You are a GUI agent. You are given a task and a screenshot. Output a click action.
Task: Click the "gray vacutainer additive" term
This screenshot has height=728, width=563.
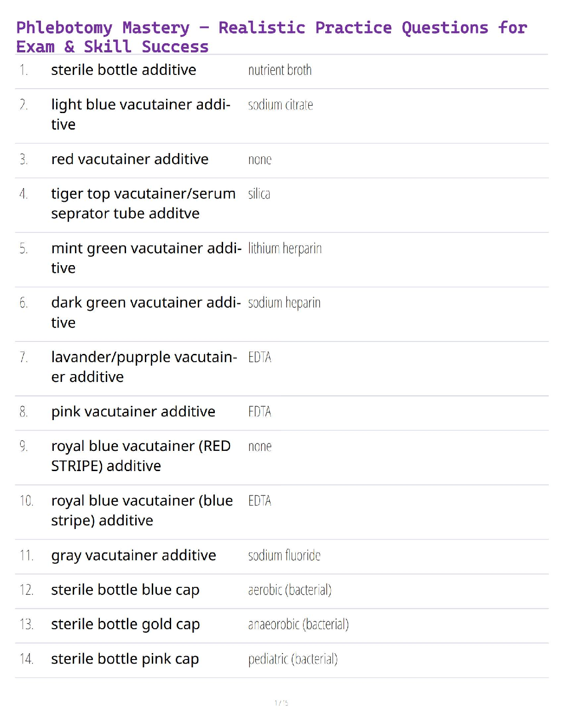pyautogui.click(x=133, y=555)
